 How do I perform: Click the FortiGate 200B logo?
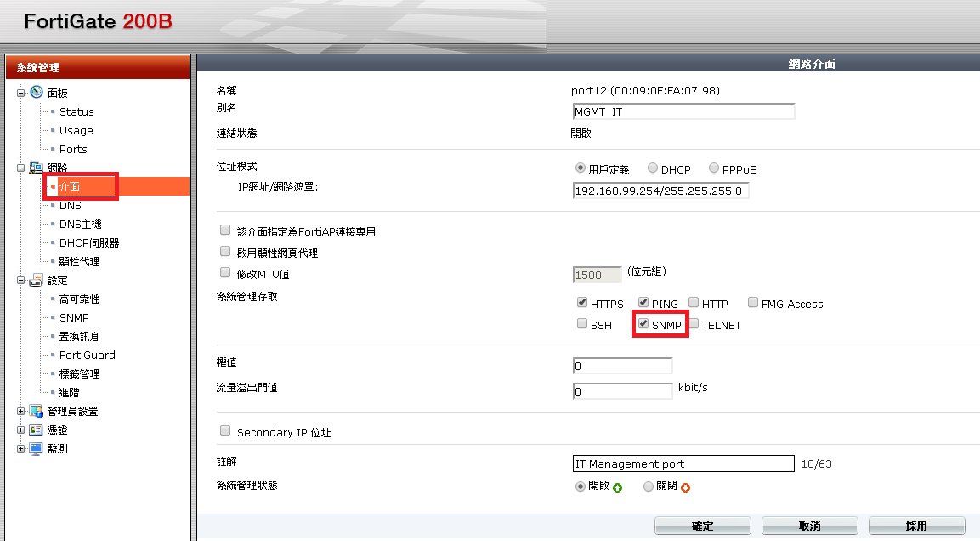tap(98, 21)
